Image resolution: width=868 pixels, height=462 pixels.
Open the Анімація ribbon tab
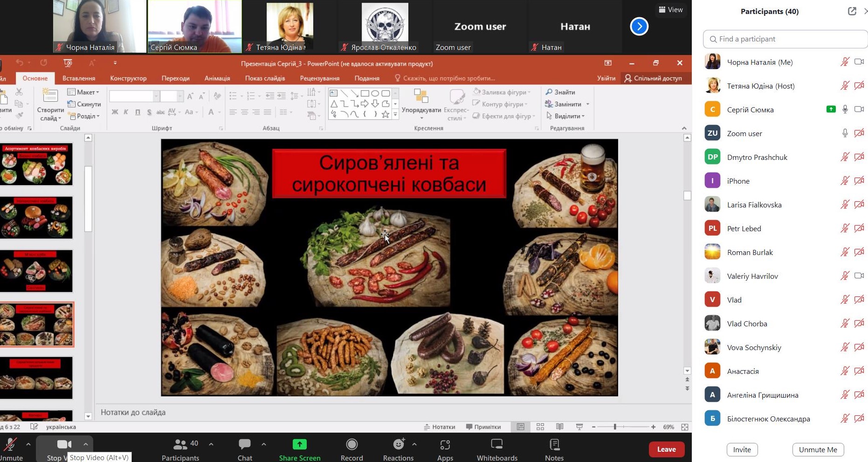tap(217, 78)
